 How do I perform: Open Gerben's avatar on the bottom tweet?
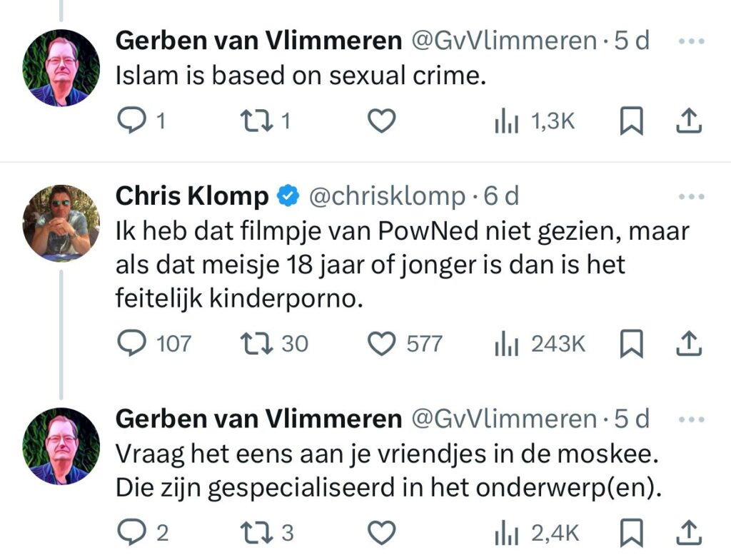61,446
